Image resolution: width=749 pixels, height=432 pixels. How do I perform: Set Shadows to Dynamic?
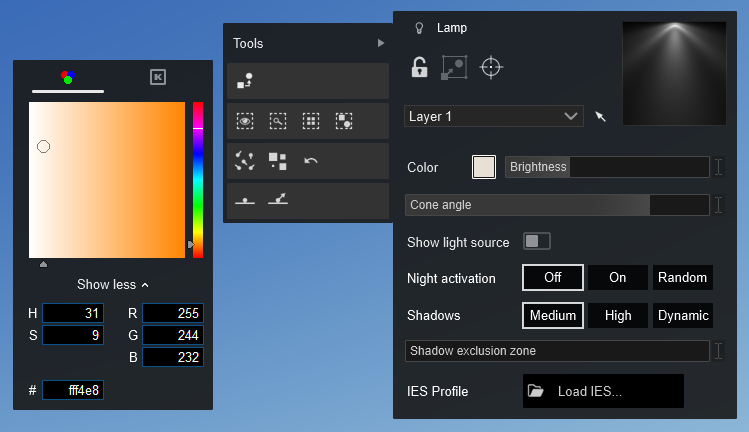point(683,315)
